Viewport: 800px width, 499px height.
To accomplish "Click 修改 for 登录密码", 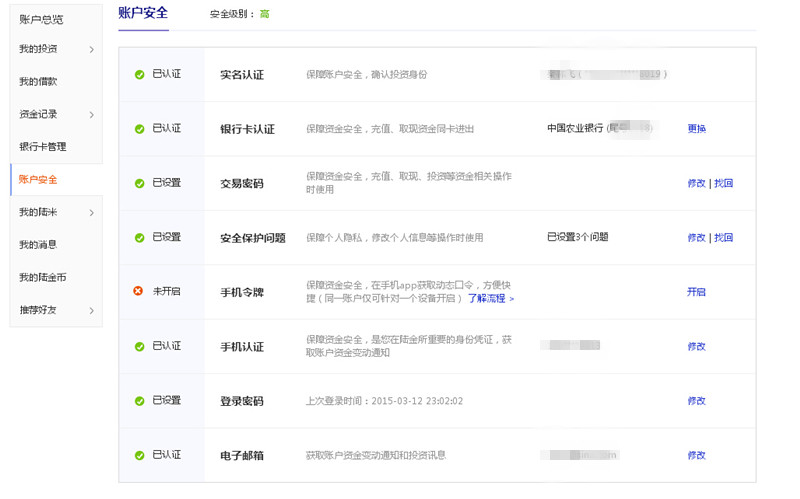I will [x=696, y=401].
